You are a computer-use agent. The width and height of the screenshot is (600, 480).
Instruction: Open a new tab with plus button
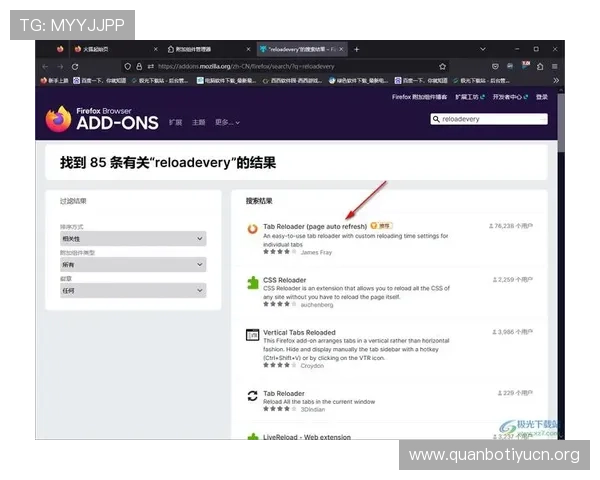[x=357, y=49]
